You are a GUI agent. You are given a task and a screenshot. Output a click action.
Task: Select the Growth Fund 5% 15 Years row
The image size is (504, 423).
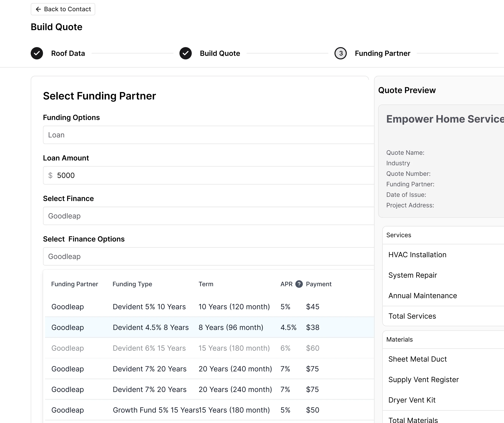click(x=209, y=410)
